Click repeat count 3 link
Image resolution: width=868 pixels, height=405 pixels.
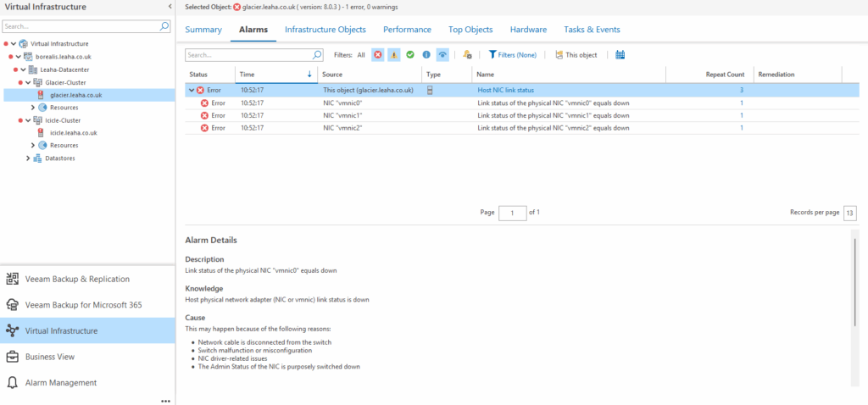coord(742,90)
